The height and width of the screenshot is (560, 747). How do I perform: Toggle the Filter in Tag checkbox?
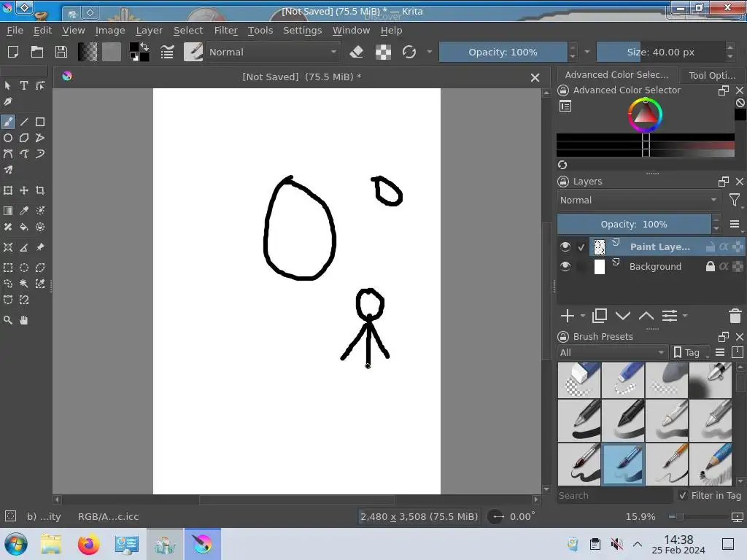[x=683, y=495]
